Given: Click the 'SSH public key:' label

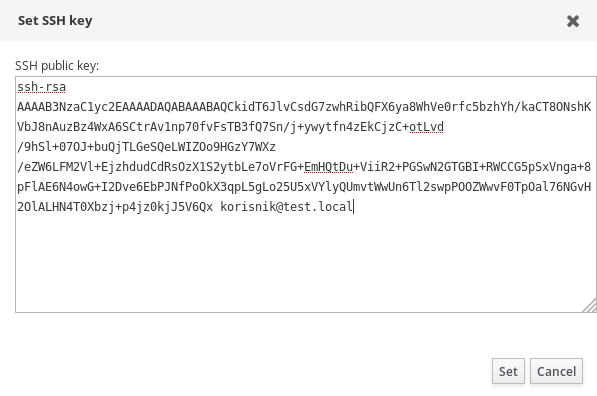Looking at the screenshot, I should [57, 66].
